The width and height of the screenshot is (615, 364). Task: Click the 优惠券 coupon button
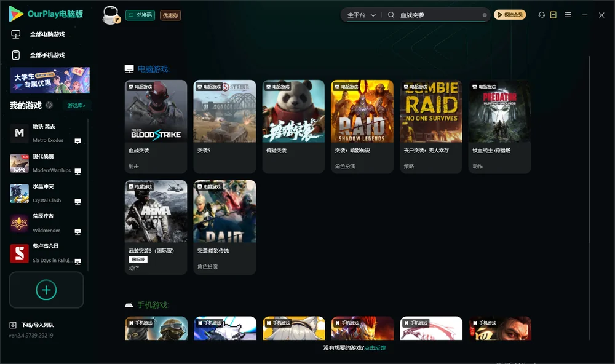click(170, 15)
